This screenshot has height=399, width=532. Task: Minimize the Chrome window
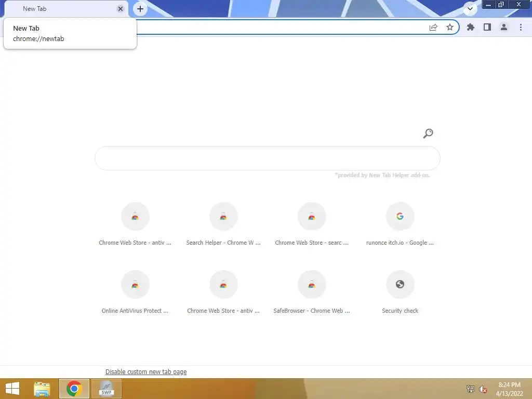[x=488, y=4]
